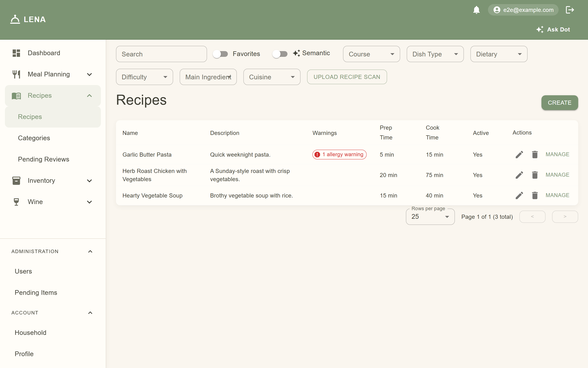Click the previous page button
This screenshot has height=368, width=588.
[x=532, y=217]
